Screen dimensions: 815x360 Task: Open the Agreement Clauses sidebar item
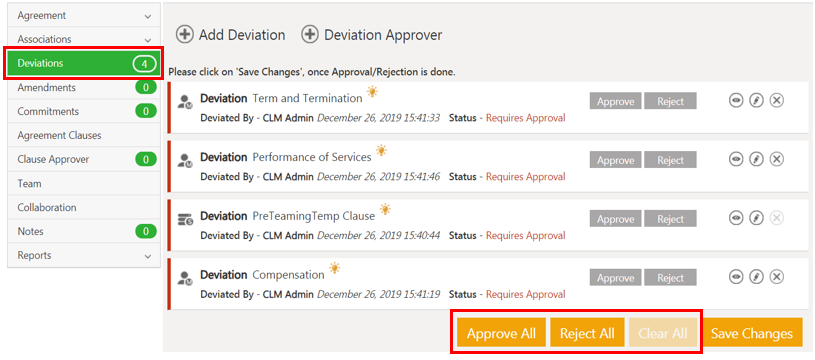(84, 136)
